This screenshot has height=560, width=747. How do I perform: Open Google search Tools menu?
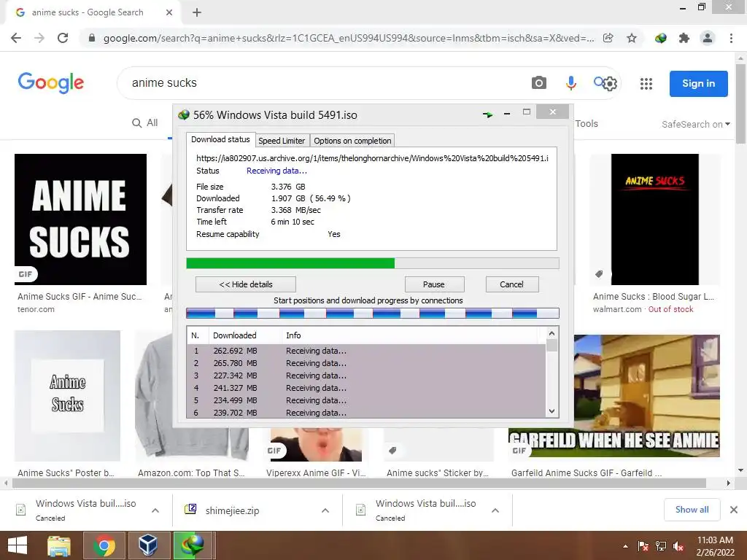(x=587, y=124)
